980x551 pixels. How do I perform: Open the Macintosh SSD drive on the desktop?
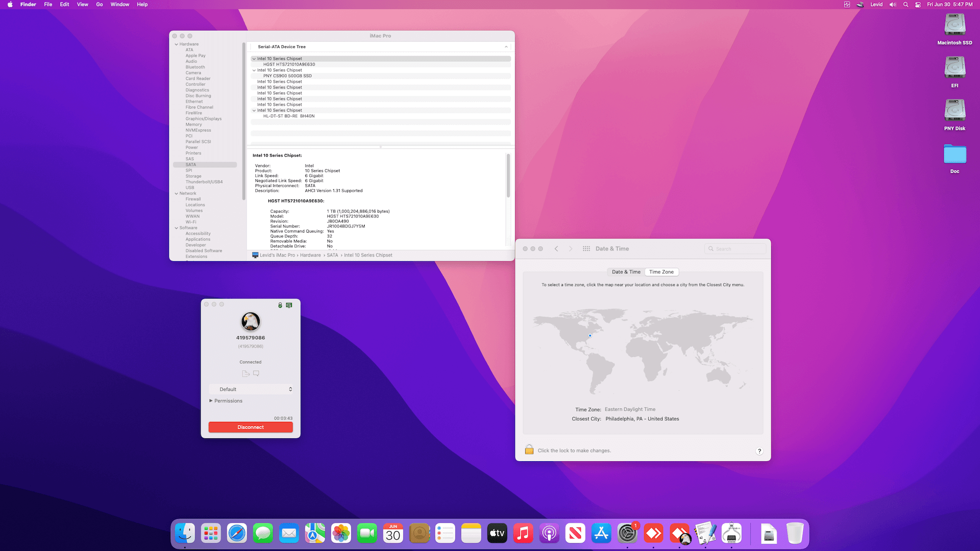click(x=954, y=26)
